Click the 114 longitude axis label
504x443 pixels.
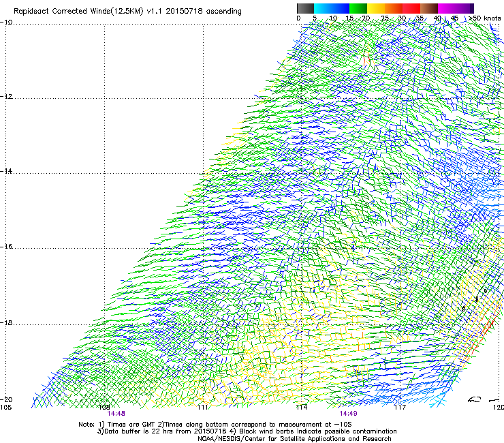(x=302, y=408)
